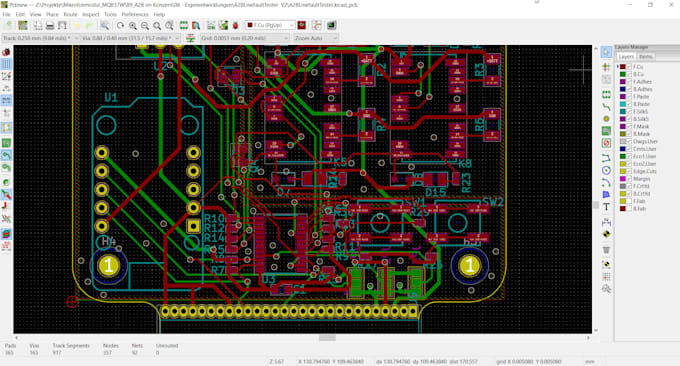Toggle Edge.Cuts layer visibility checkbox
The image size is (680, 366).
coord(629,171)
